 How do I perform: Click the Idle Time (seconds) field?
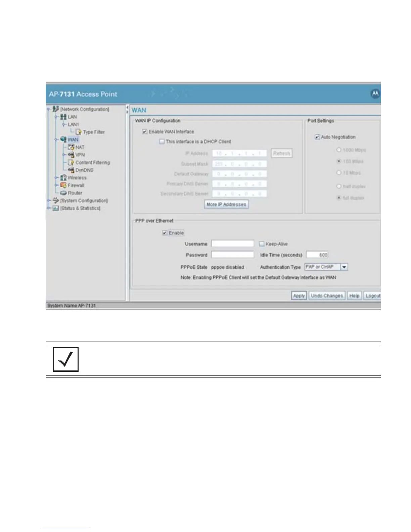coord(317,255)
